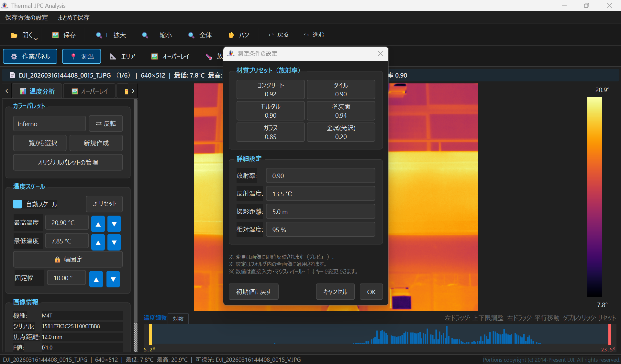Switch to the オーバーレイ tab in the side panel
The height and width of the screenshot is (364, 621).
90,91
